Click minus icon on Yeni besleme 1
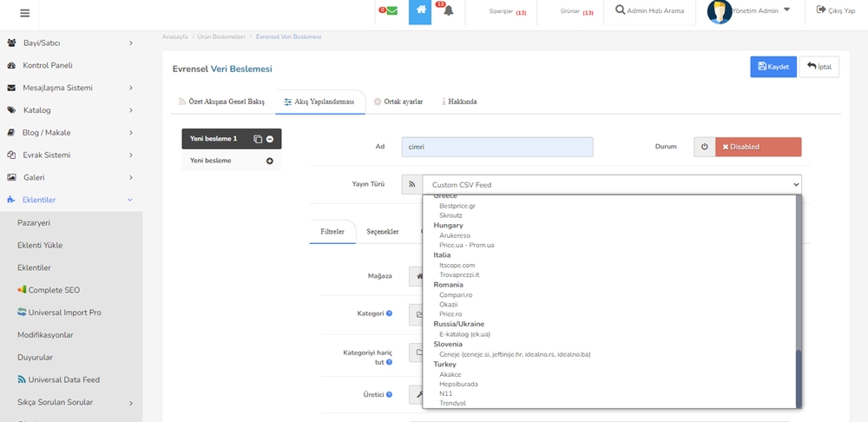 click(270, 139)
